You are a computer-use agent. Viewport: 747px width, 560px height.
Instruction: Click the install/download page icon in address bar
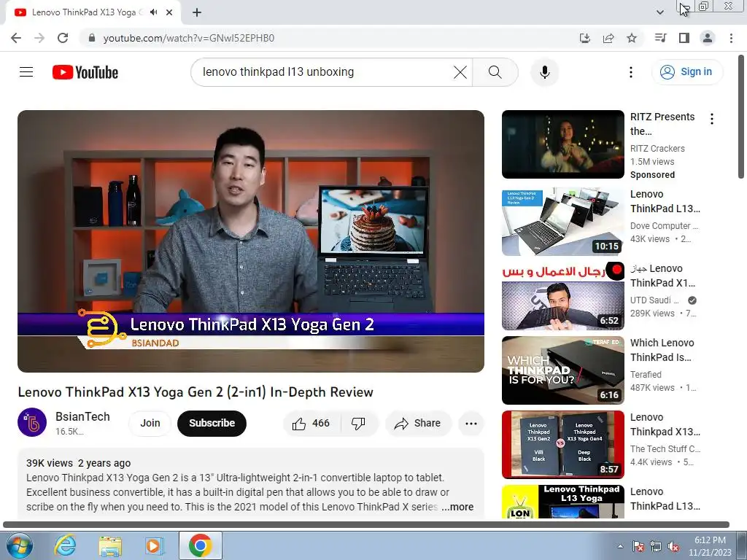tap(585, 38)
